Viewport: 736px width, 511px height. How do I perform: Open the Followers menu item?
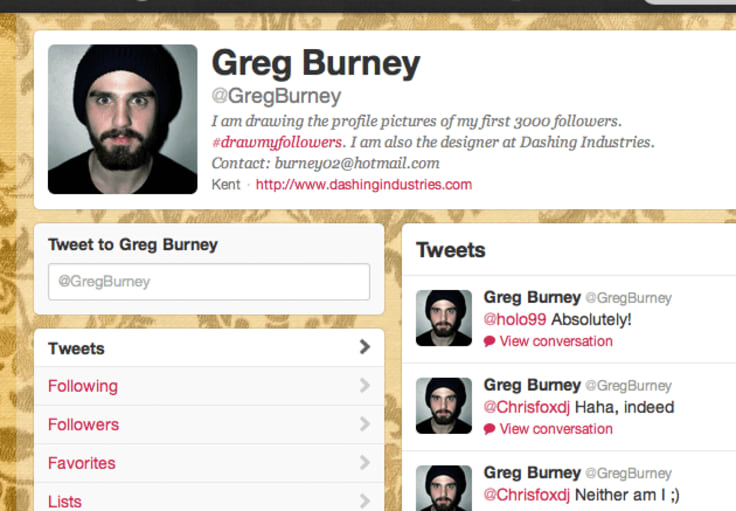coord(209,425)
